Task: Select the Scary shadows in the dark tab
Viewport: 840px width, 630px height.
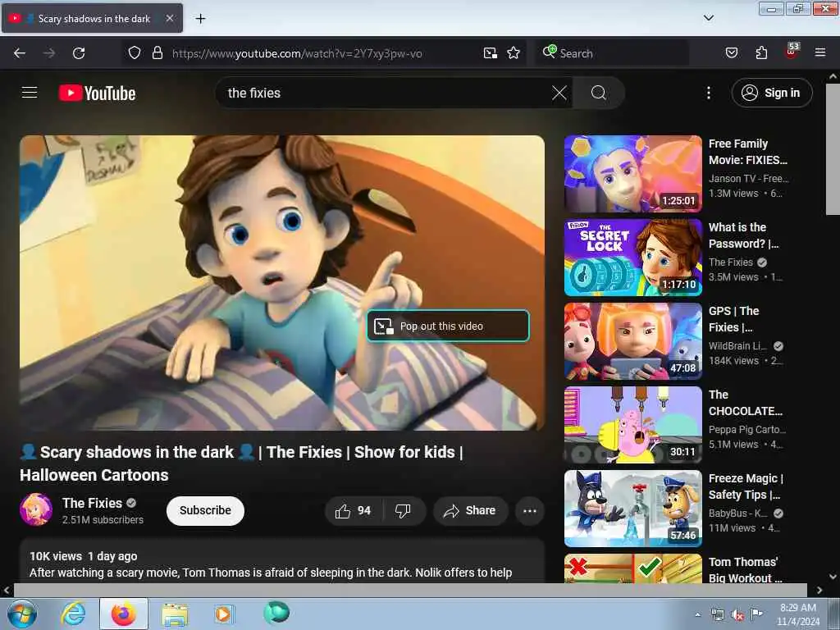Action: 92,18
